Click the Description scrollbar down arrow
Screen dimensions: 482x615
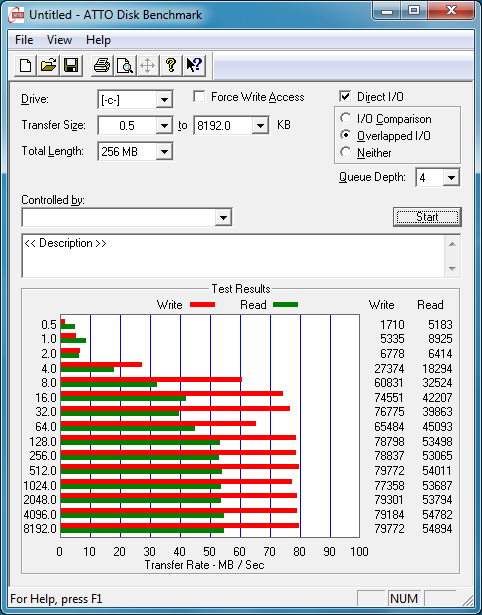click(452, 269)
